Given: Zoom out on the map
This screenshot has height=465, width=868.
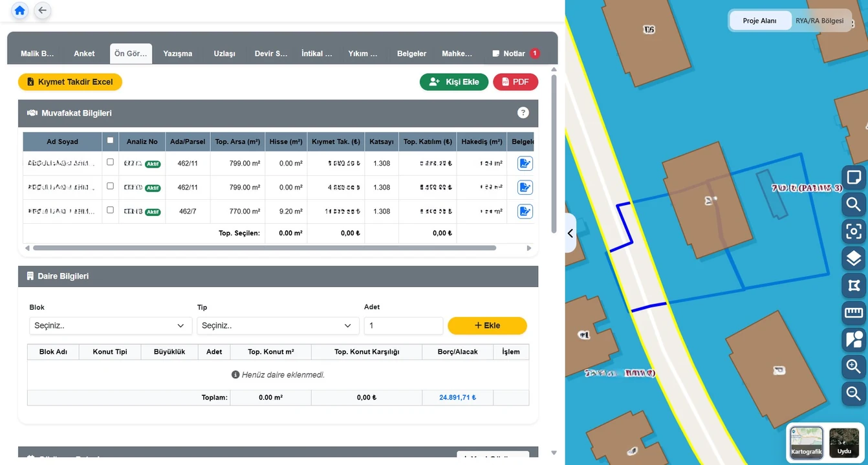Looking at the screenshot, I should [x=854, y=393].
